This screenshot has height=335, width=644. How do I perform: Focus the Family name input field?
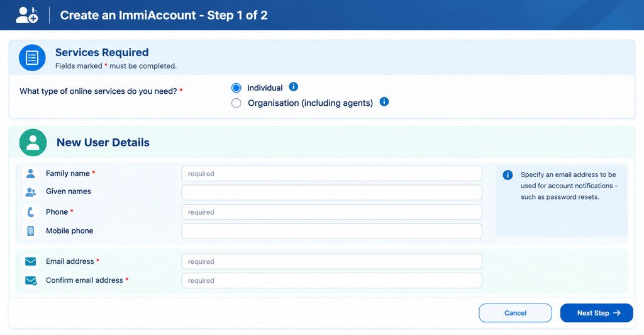[332, 173]
